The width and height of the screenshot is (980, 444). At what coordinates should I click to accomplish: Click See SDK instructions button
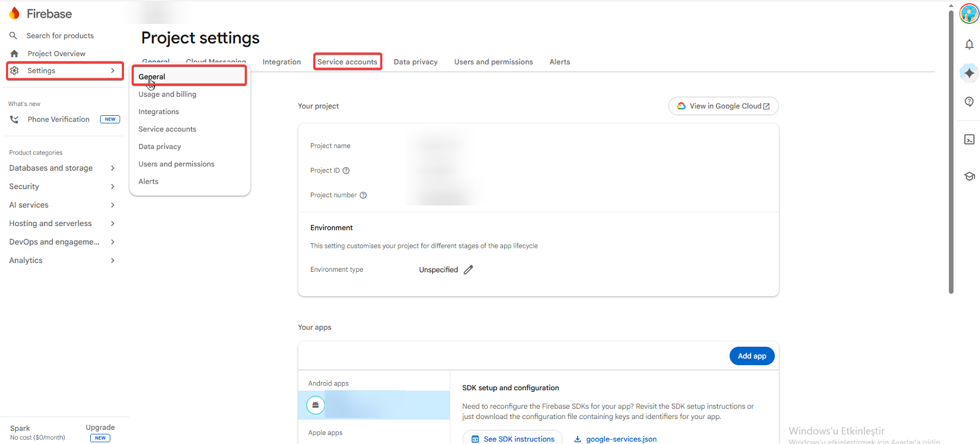pos(513,438)
